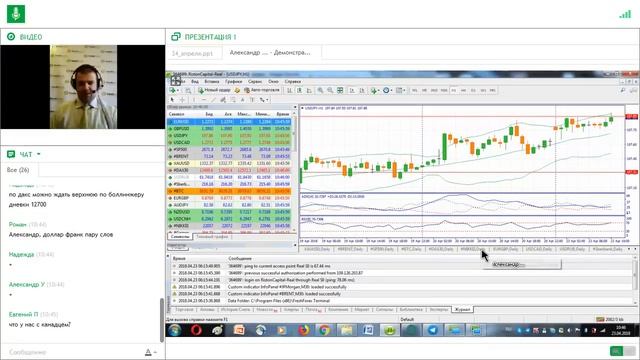Toggle the crosshair tool

182,100
